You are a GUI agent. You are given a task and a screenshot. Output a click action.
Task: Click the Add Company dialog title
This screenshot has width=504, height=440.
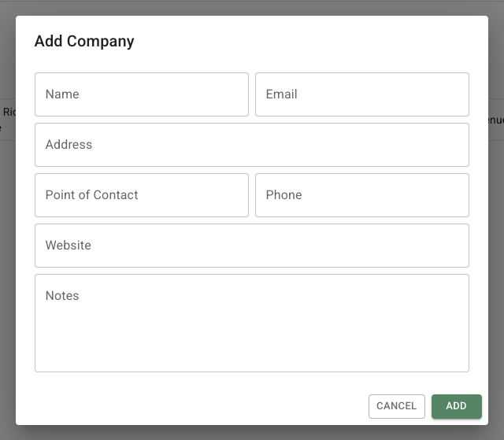[84, 42]
